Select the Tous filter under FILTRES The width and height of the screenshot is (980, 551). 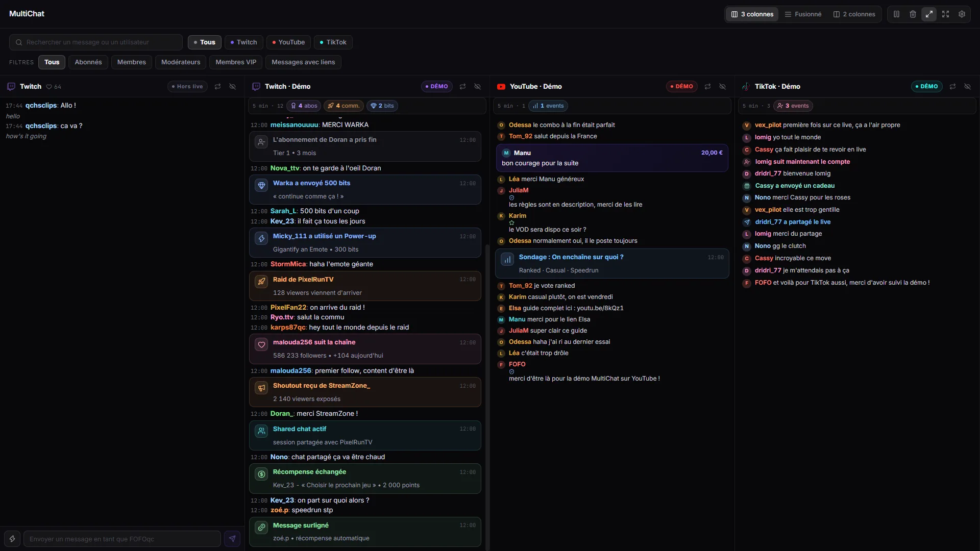click(x=52, y=62)
